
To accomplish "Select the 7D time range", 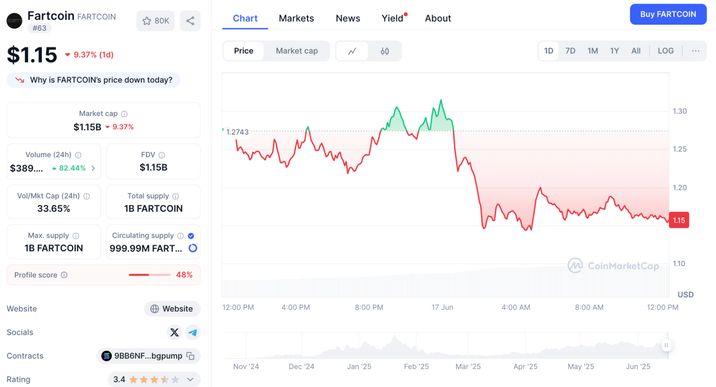I will (x=570, y=51).
